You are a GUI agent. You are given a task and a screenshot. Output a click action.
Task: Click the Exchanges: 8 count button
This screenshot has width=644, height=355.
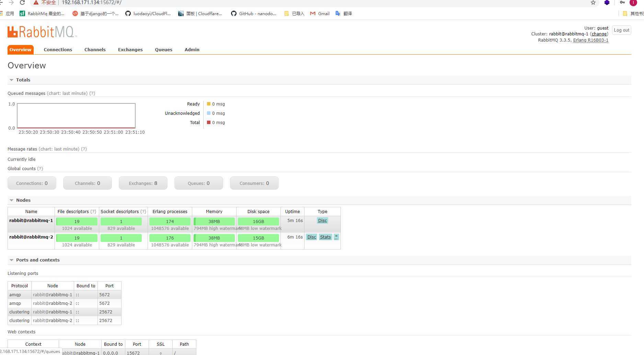click(143, 183)
